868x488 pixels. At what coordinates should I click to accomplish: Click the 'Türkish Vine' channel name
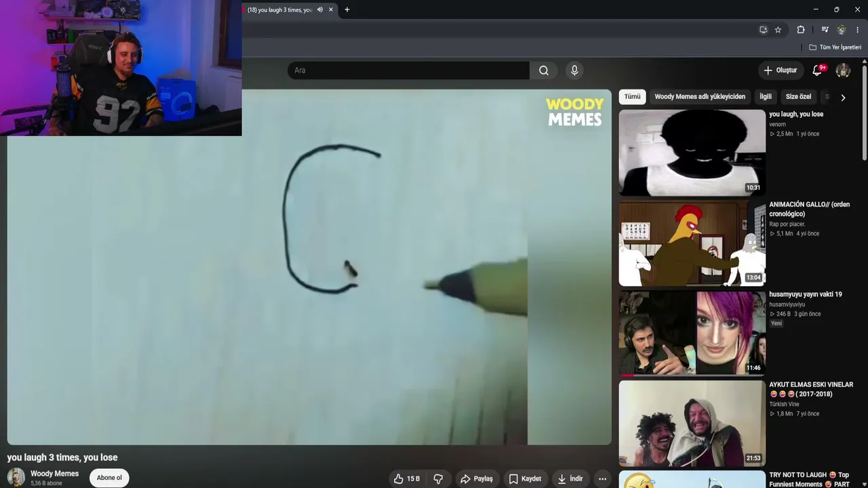click(x=784, y=405)
